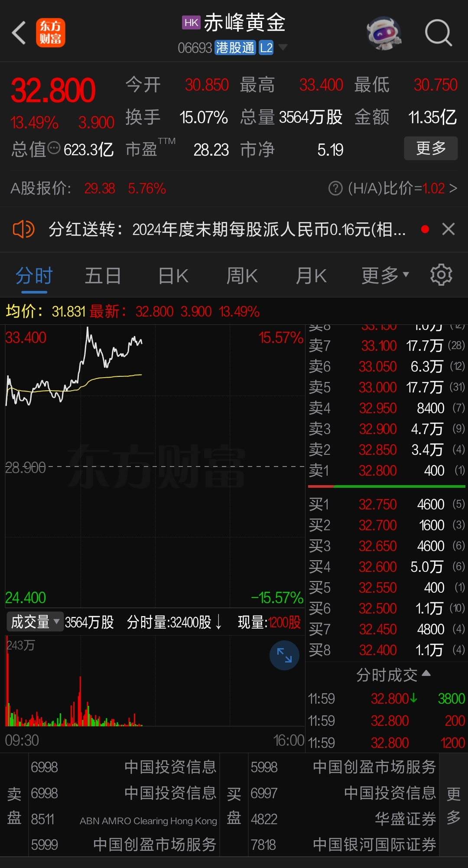Viewport: 468px width, 868px height.
Task: Tap the intraday price chart
Action: click(x=155, y=466)
